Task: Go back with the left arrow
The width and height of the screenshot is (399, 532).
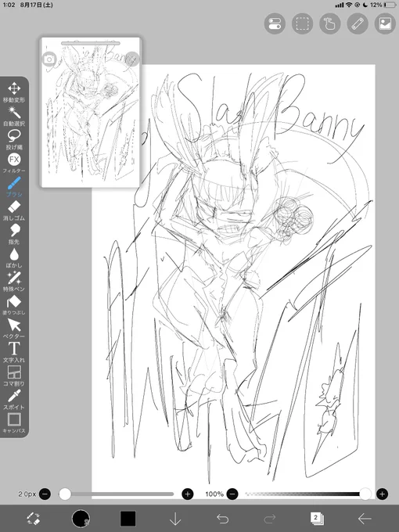Action: click(365, 519)
